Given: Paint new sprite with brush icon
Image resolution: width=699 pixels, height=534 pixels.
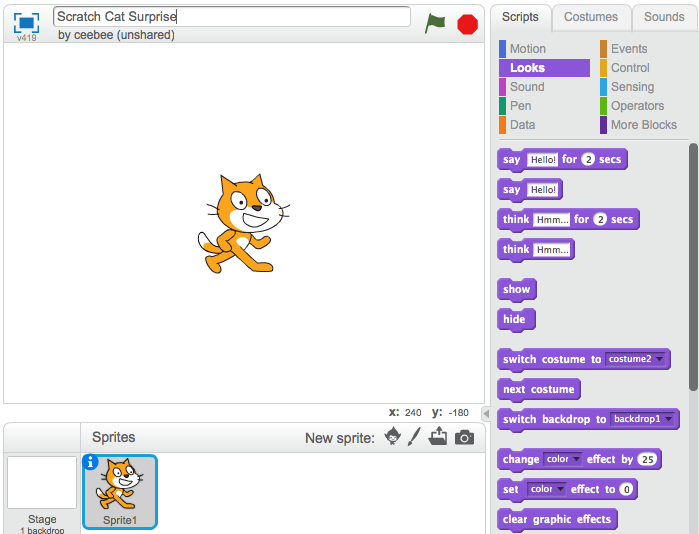Looking at the screenshot, I should point(414,436).
